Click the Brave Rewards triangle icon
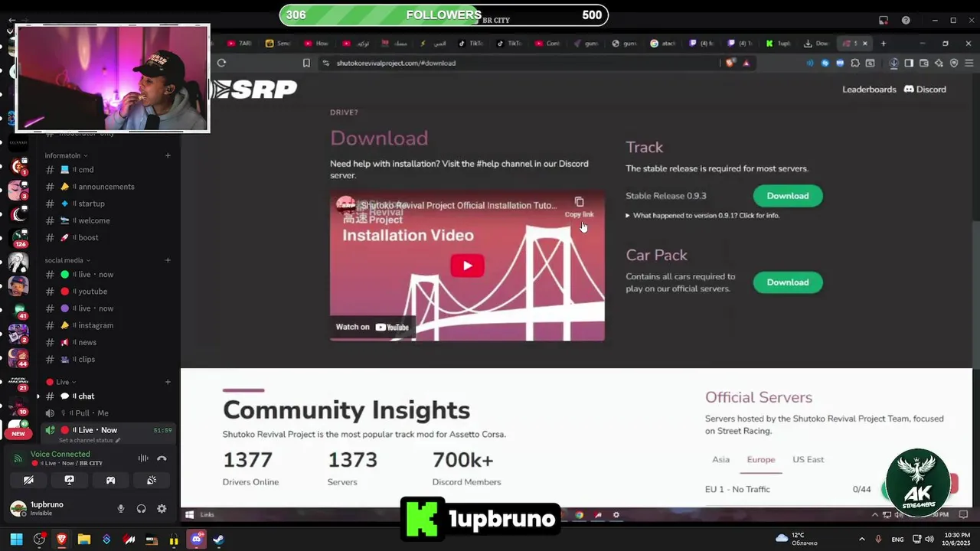The image size is (980, 551). (x=746, y=63)
